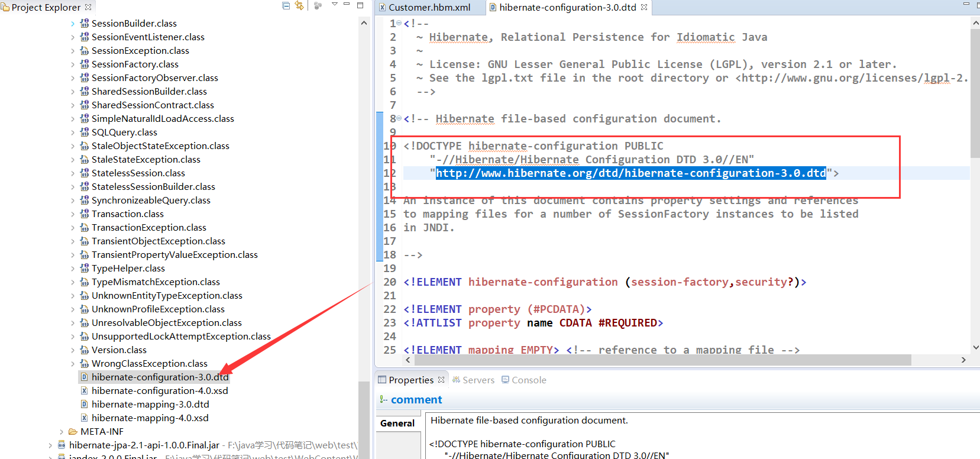
Task: Open the Properties tab
Action: coord(411,380)
